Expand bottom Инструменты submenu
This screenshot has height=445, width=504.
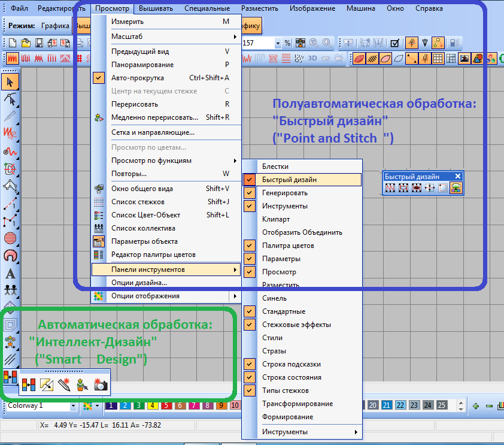302,432
